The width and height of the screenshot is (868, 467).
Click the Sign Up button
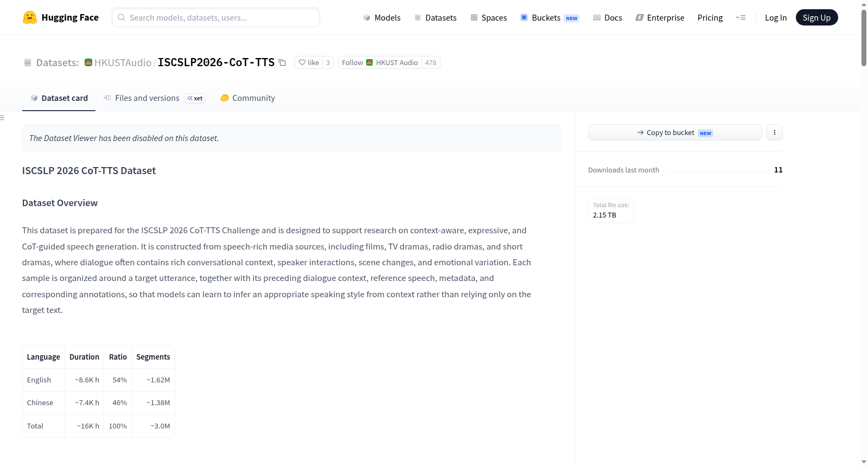tap(816, 17)
